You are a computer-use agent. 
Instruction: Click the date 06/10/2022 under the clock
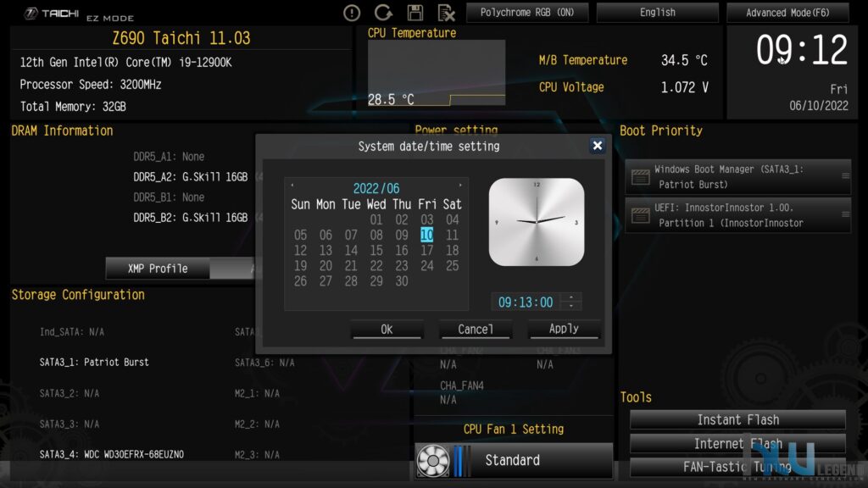click(x=819, y=106)
